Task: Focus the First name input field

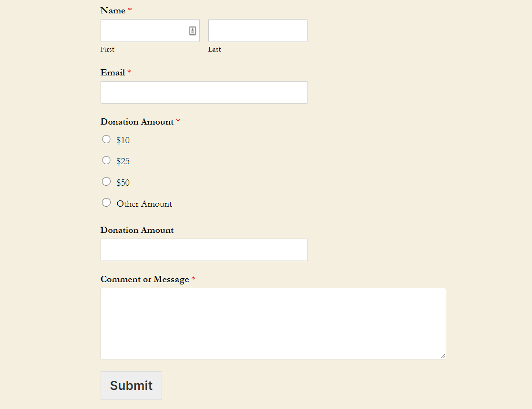Action: pos(143,31)
